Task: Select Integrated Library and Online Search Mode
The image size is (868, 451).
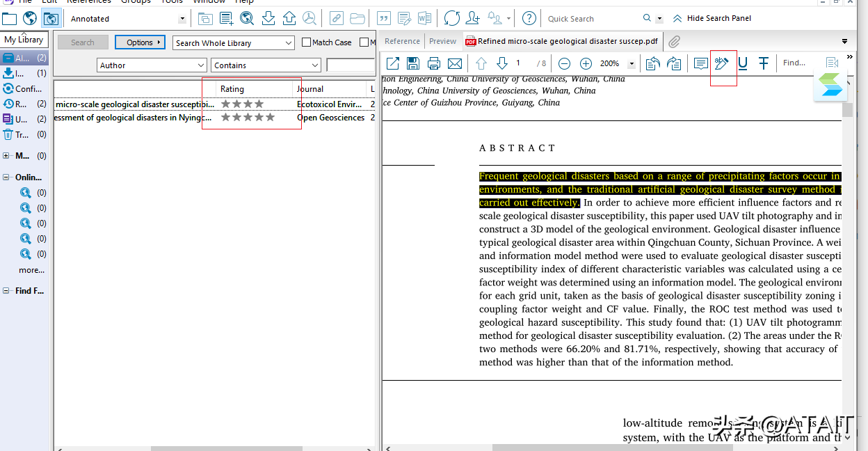Action: [51, 18]
